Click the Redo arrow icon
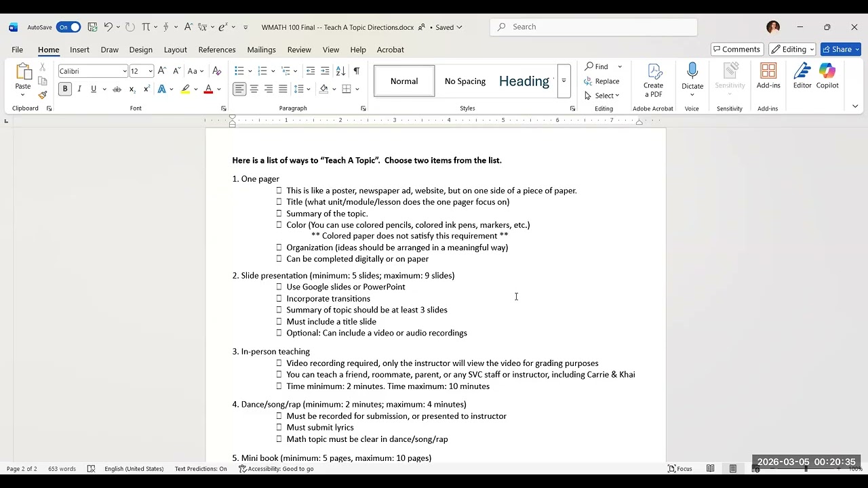Screen dimensions: 868x488 [x=130, y=27]
